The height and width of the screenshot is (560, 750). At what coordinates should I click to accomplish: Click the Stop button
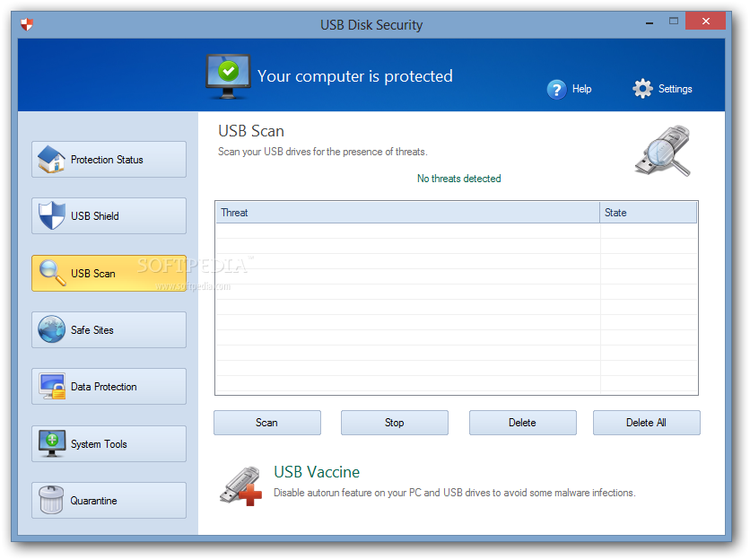[395, 423]
